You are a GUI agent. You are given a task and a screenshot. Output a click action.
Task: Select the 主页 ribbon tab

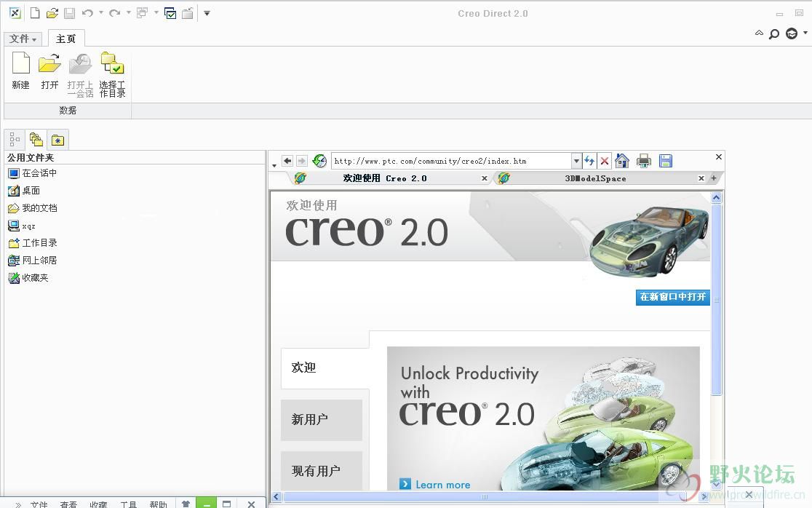tap(65, 39)
